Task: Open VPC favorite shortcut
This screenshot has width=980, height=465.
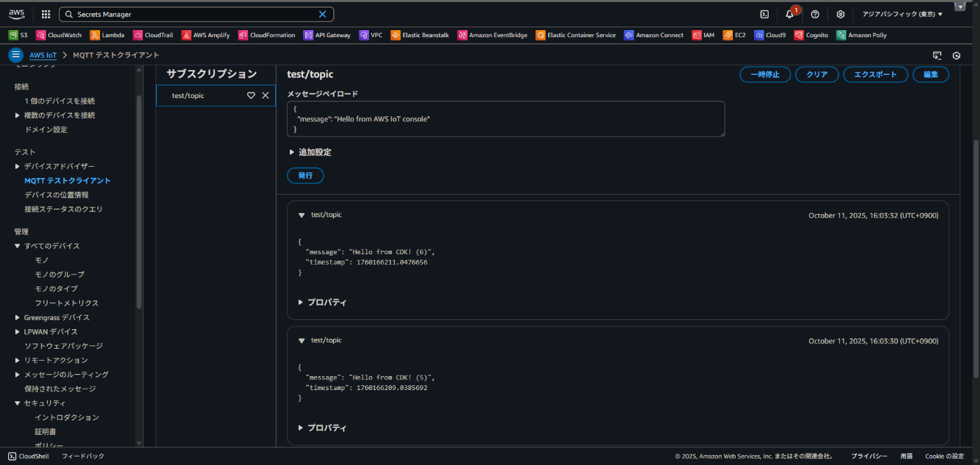Action: click(x=371, y=35)
